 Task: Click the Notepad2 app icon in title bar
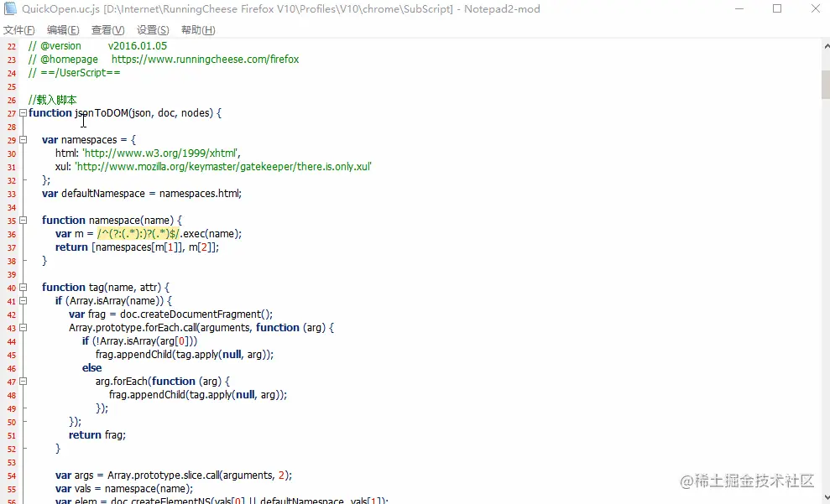click(x=10, y=8)
